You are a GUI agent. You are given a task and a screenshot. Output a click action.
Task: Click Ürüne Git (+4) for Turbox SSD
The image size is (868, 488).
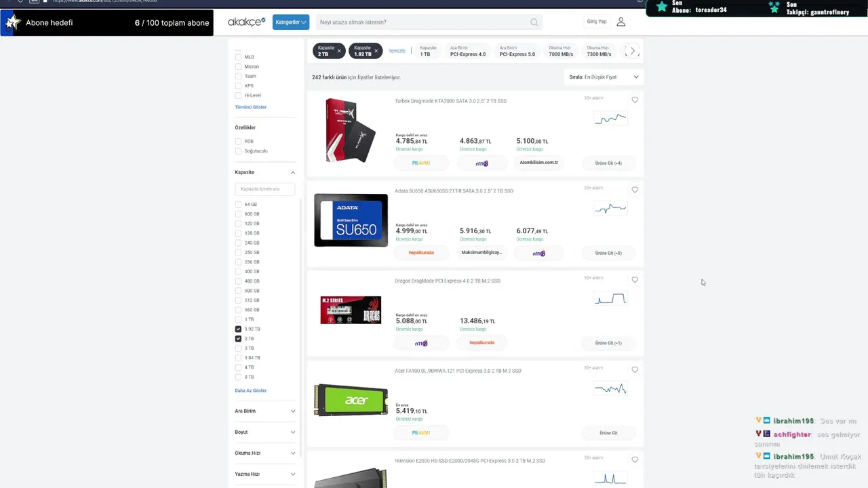tap(608, 163)
